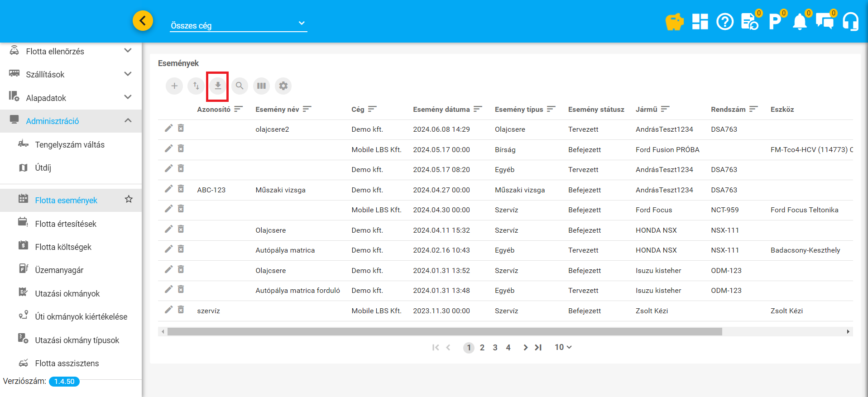Select Üzemanyagár menu item
The width and height of the screenshot is (868, 397).
click(59, 270)
